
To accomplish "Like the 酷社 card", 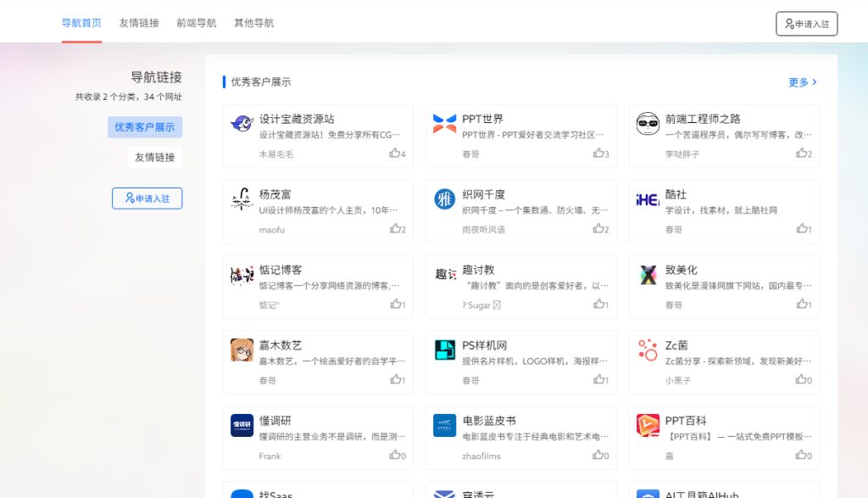I will [x=804, y=229].
